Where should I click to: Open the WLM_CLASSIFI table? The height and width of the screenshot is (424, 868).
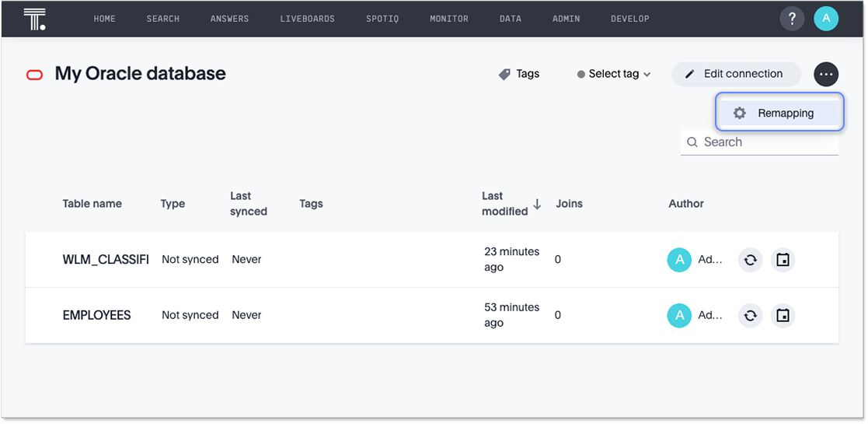click(106, 260)
